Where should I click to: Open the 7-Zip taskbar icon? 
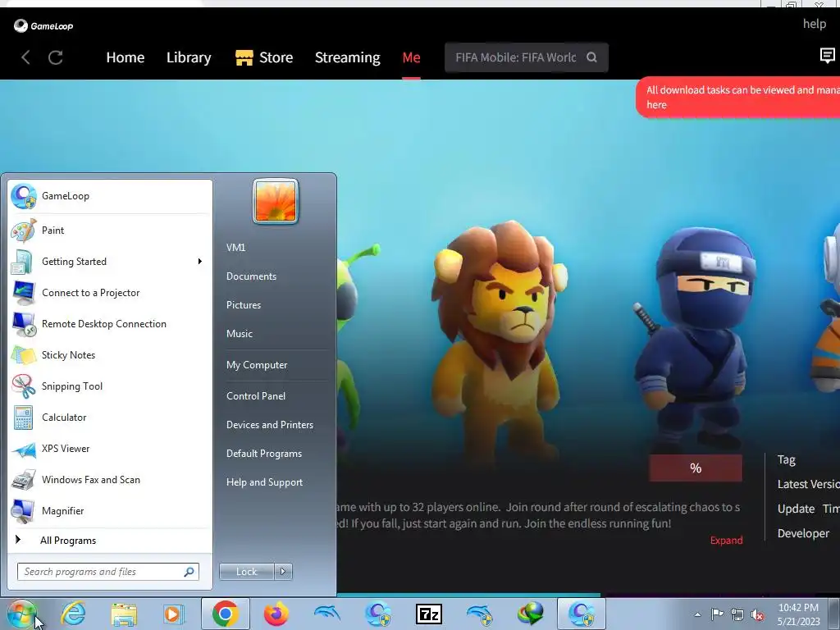[429, 614]
